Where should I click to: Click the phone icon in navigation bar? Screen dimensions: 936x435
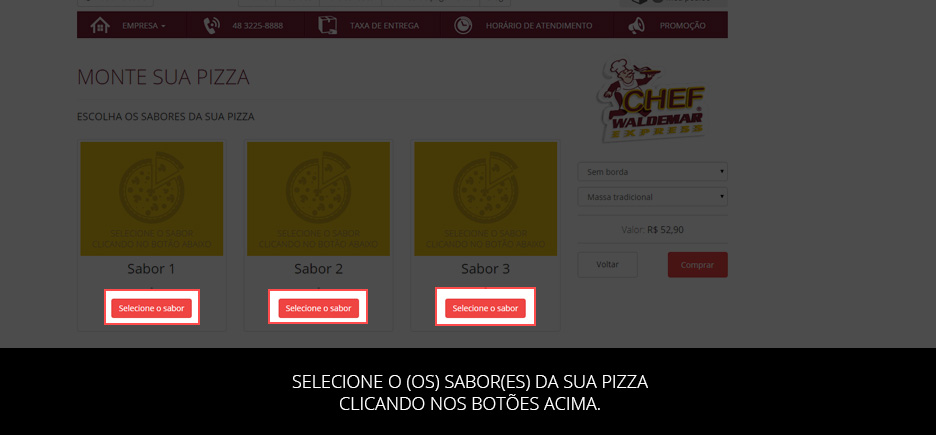point(211,26)
